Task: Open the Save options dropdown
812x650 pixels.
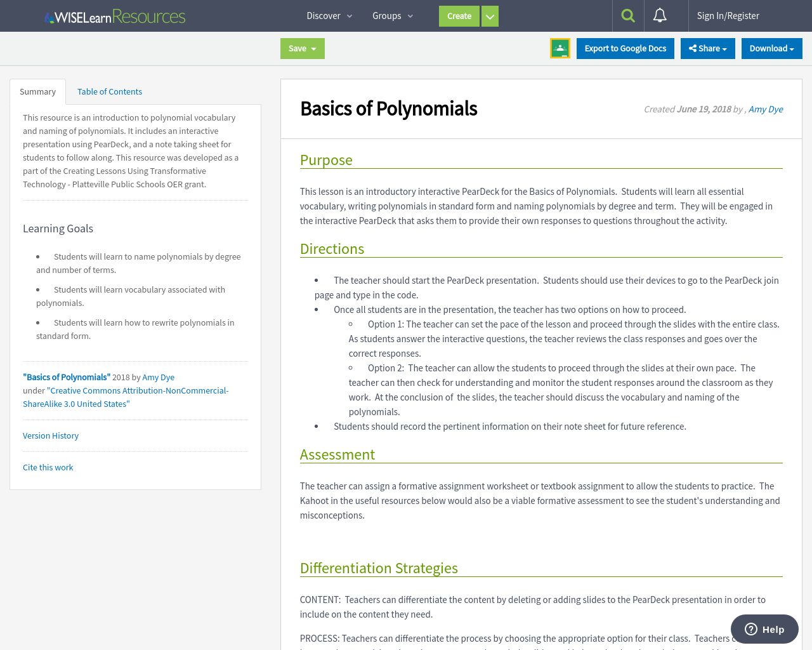Action: [302, 48]
